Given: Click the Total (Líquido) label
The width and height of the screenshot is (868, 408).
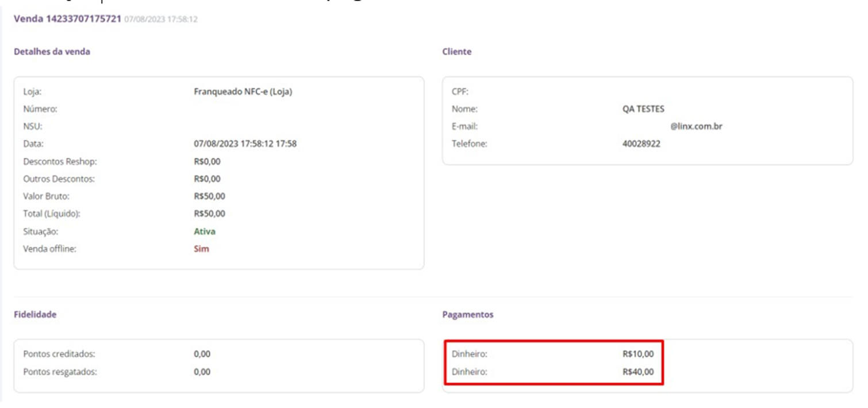Looking at the screenshot, I should click(x=52, y=214).
